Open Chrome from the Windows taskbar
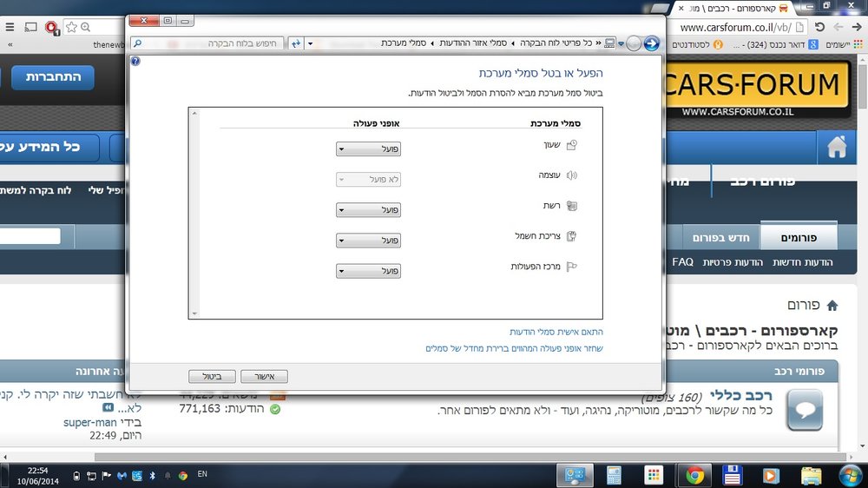This screenshot has width=868, height=488. click(x=694, y=475)
